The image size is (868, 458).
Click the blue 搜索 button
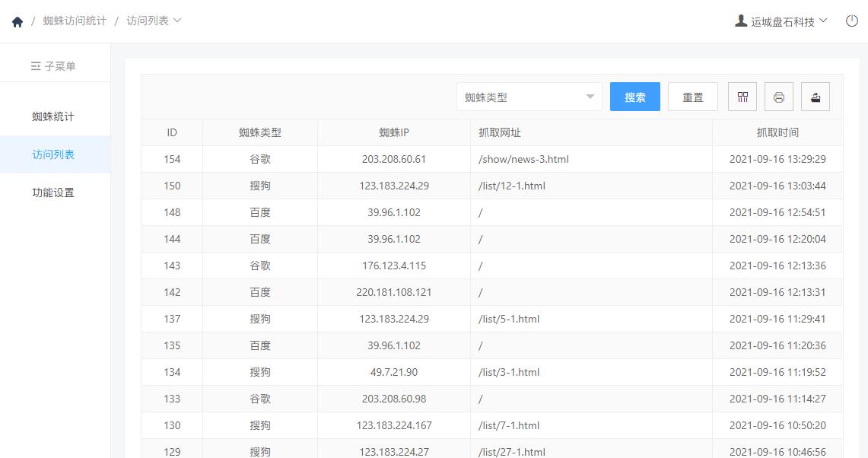coord(635,97)
